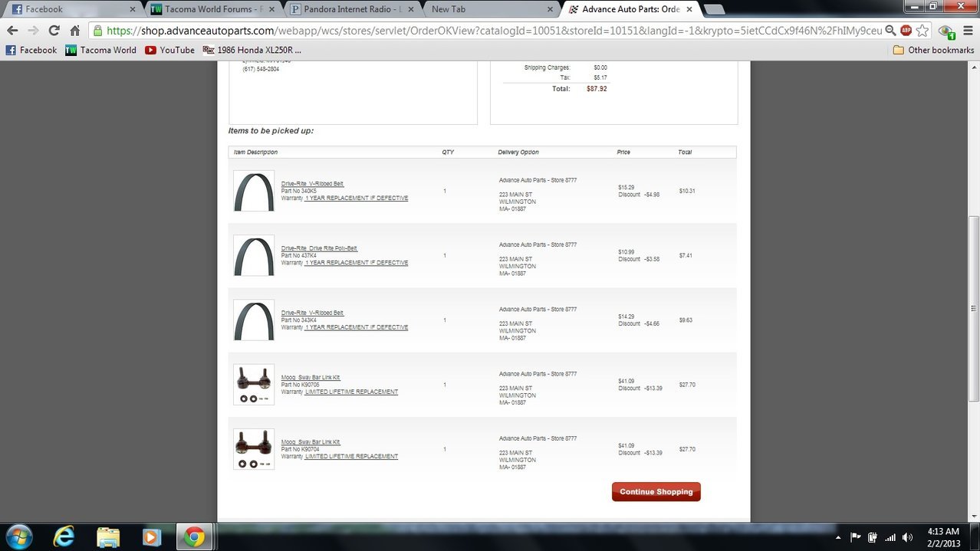Click the belt thumbnail for part 437K4

[x=254, y=255]
